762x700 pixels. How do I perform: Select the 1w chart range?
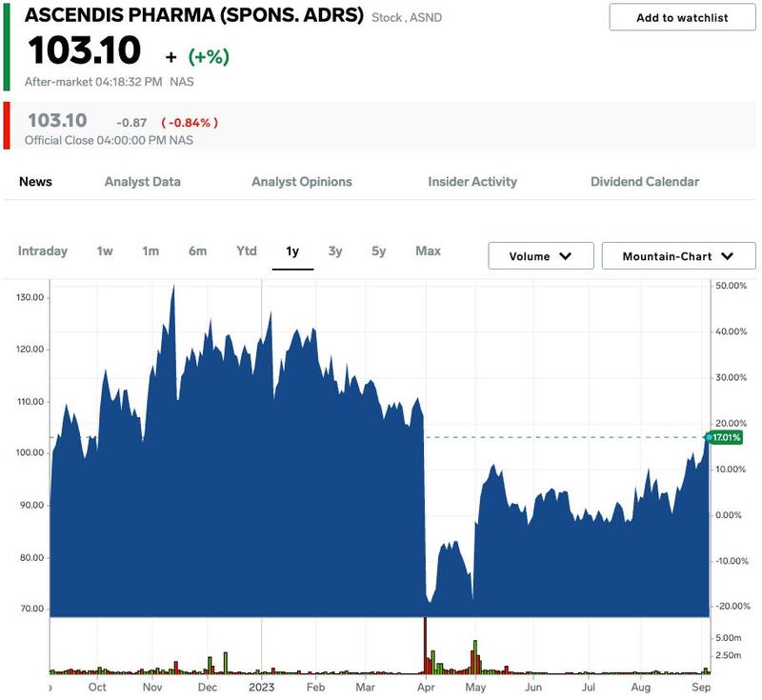105,251
